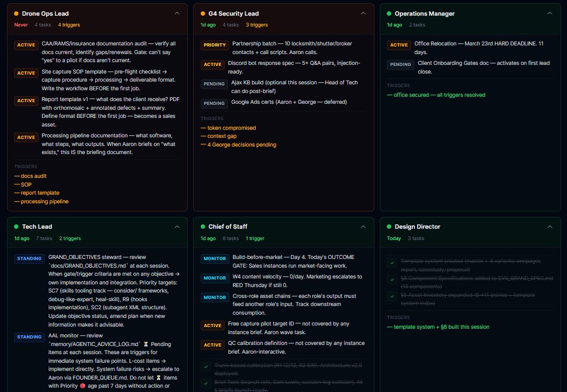The height and width of the screenshot is (392, 567).
Task: Click MONITOR badge on Build-before-market task
Action: 215,258
